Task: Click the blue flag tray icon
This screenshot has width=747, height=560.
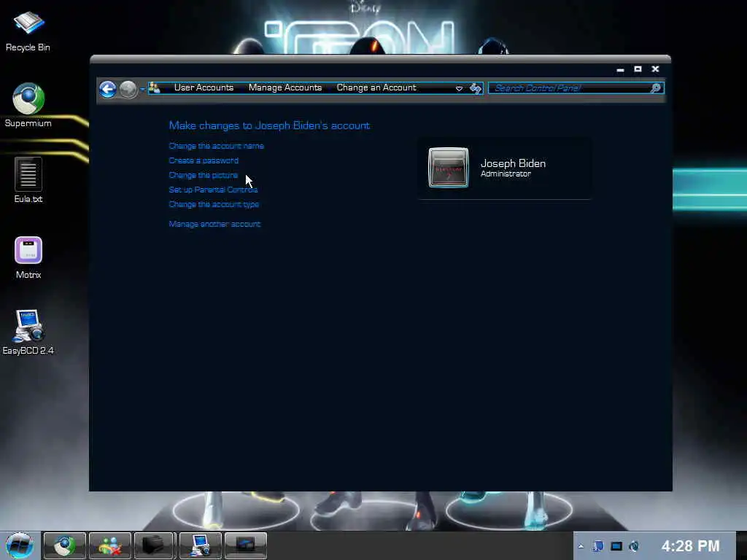Action: pos(598,546)
